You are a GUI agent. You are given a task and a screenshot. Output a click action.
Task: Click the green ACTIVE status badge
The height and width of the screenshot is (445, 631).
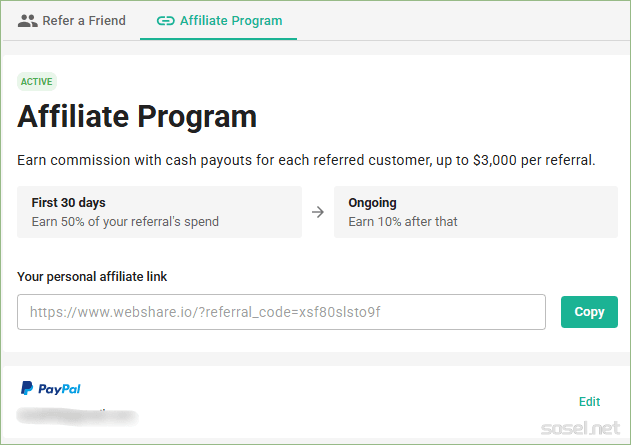[x=37, y=82]
